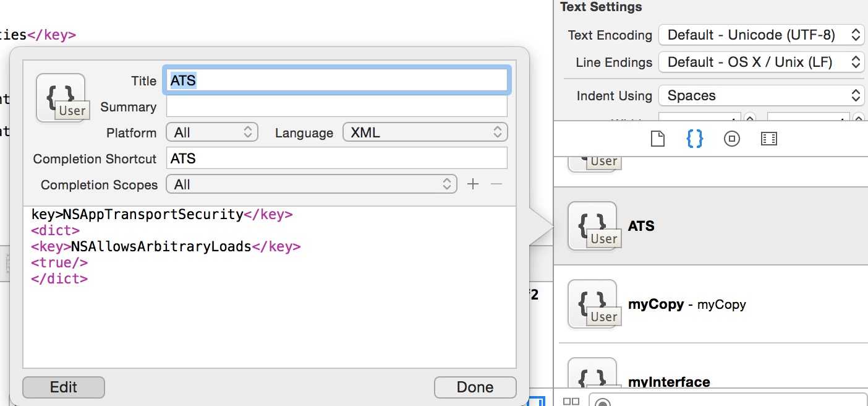Click the Completion Shortcut field
868x406 pixels.
point(337,158)
